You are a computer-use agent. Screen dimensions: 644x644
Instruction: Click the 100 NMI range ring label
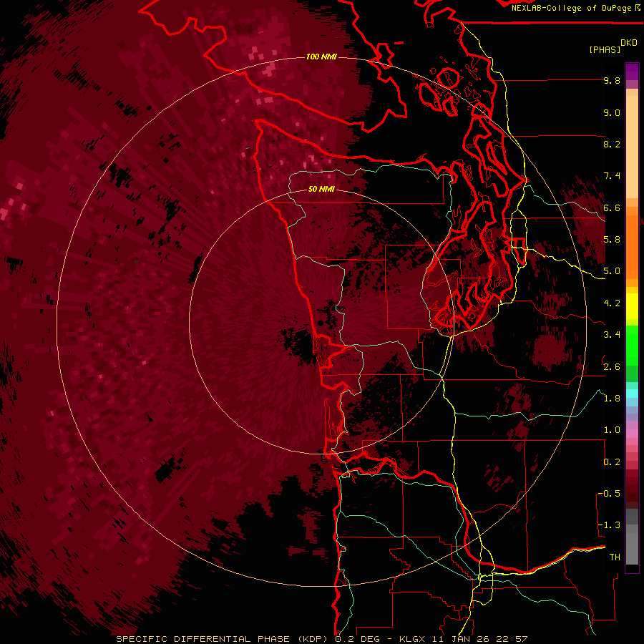click(x=321, y=57)
